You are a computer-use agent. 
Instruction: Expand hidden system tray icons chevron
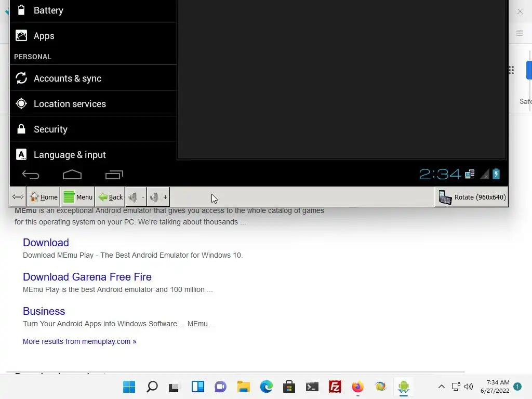tap(442, 387)
